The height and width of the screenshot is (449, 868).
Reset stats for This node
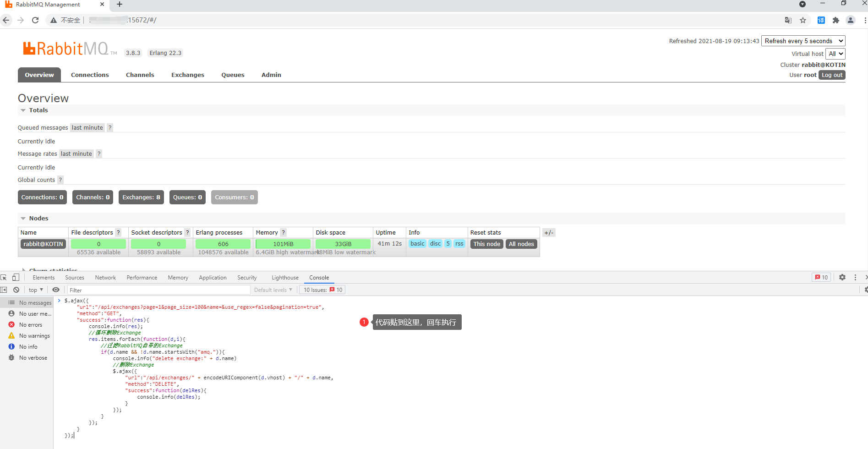click(x=487, y=244)
